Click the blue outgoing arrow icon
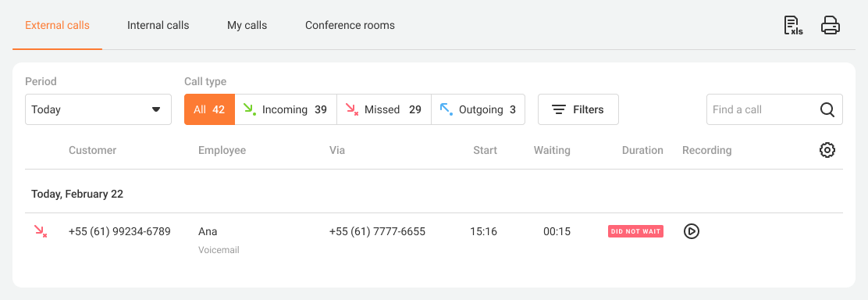The width and height of the screenshot is (868, 300). (x=446, y=109)
